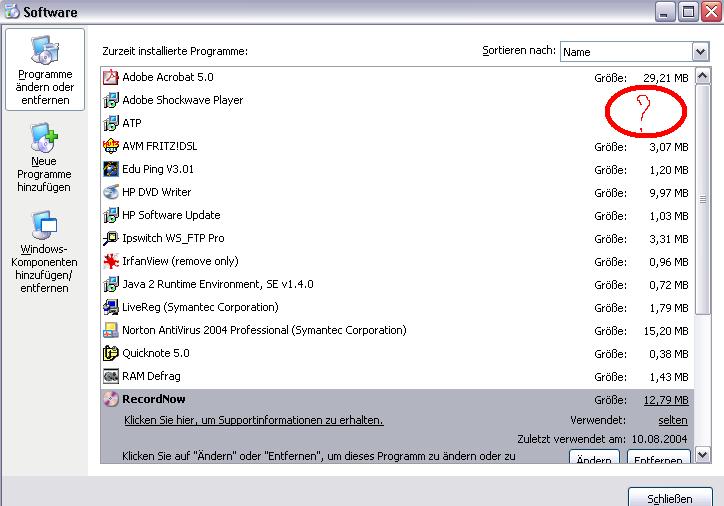Select 'Adobe Shockwave Player' entry
This screenshot has height=506, width=724.
coord(397,100)
